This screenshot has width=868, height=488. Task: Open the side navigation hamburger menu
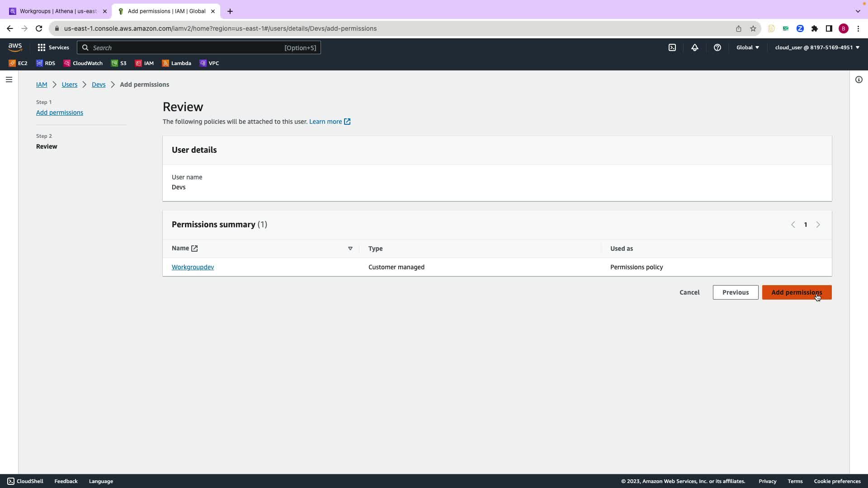[9, 80]
